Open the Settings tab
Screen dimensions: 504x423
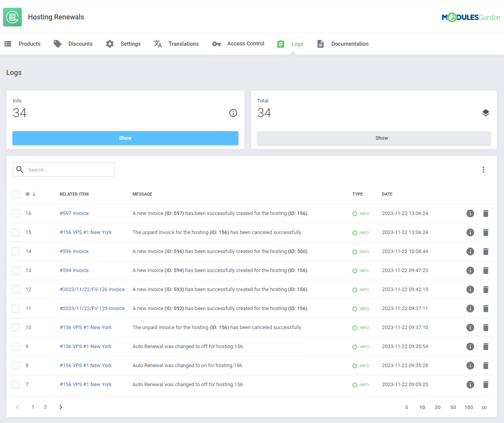pos(123,44)
